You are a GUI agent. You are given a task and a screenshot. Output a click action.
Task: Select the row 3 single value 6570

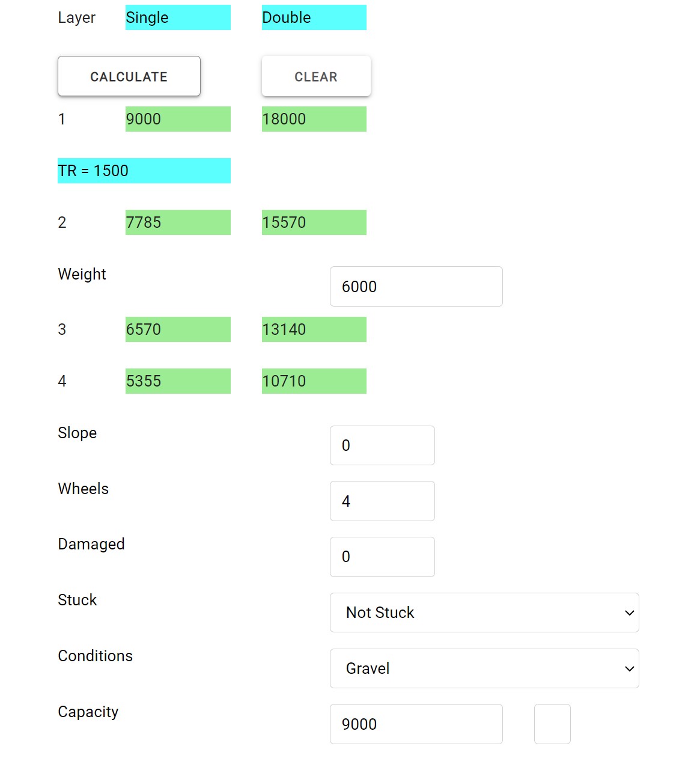pos(178,329)
